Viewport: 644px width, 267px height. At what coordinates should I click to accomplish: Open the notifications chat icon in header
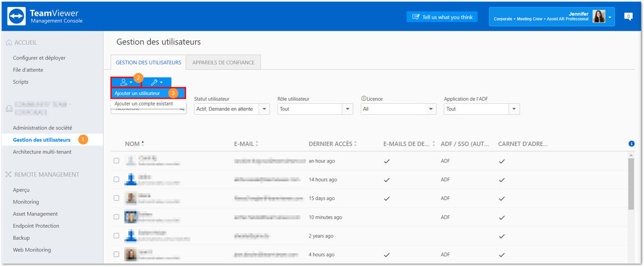click(x=628, y=17)
